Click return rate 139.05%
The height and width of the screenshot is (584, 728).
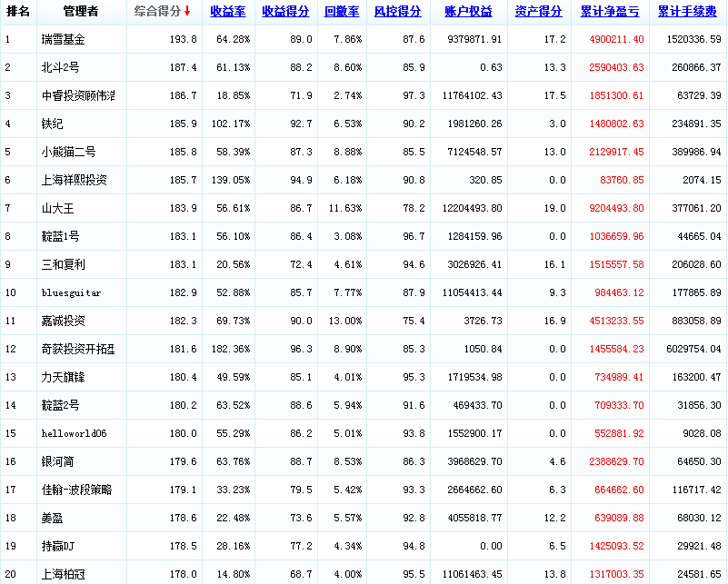(231, 180)
